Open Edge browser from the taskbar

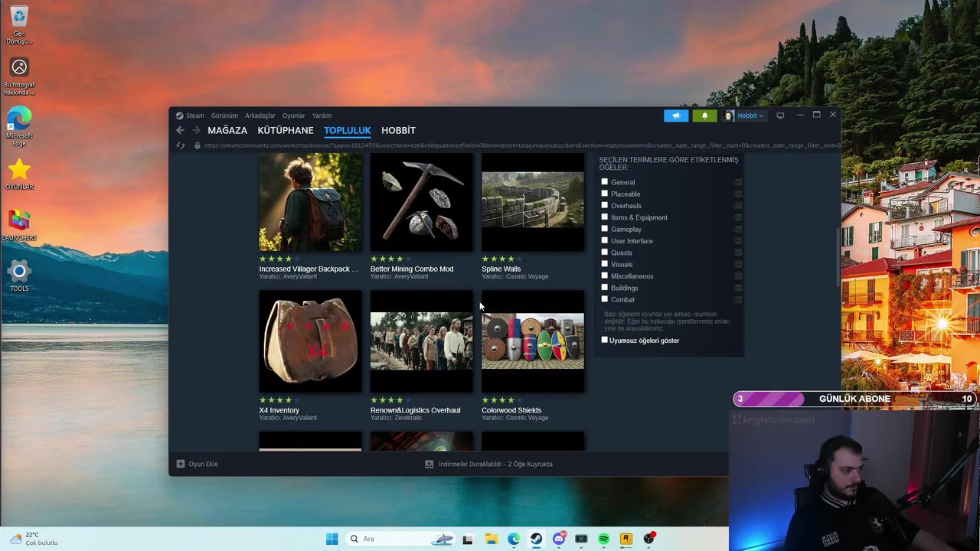[x=514, y=539]
